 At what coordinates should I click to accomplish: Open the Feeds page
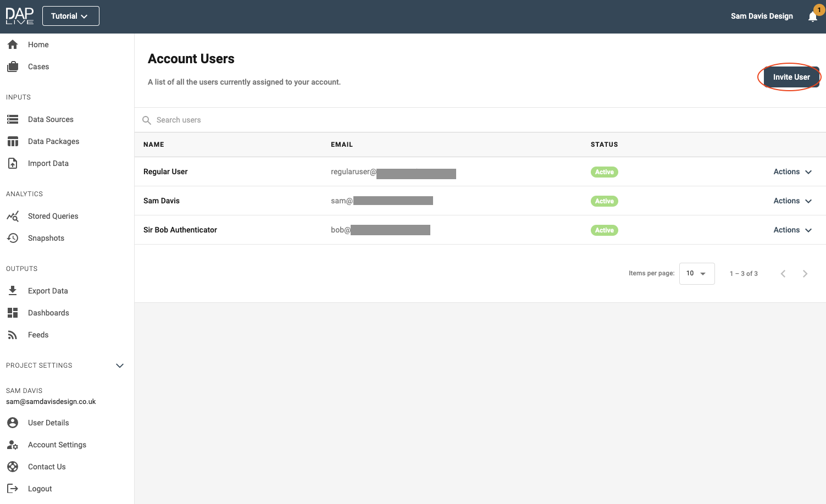click(38, 335)
